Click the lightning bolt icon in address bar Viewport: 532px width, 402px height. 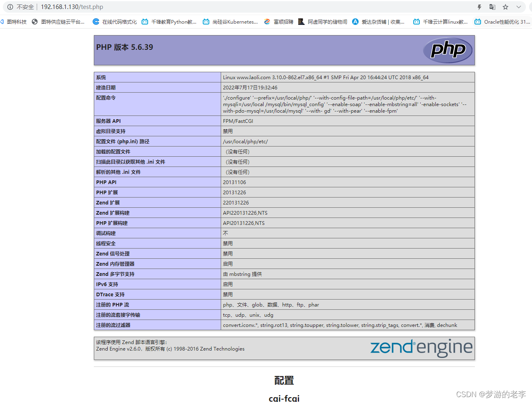click(x=479, y=7)
